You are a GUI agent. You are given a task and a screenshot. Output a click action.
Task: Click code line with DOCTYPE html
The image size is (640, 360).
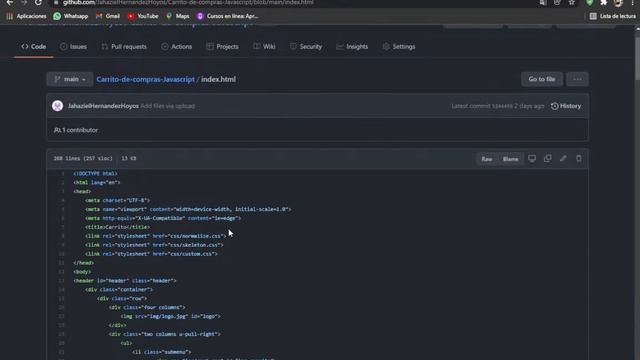coord(96,173)
